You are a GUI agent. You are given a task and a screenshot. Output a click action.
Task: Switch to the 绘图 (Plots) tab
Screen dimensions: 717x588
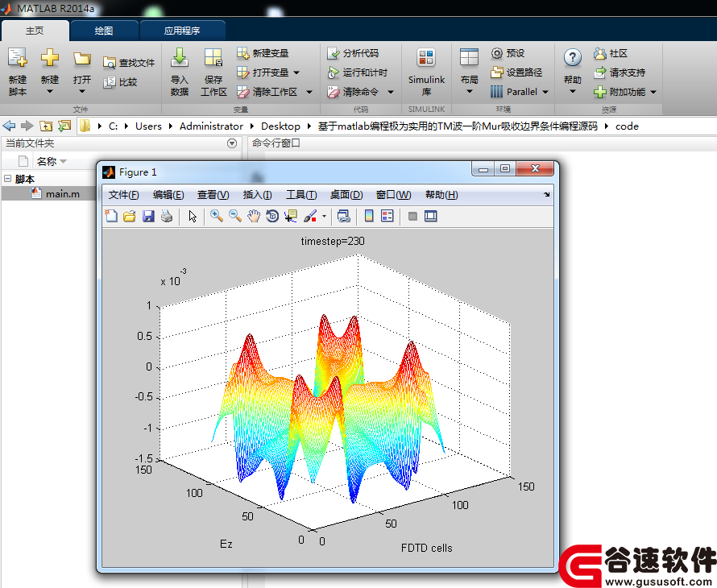(x=104, y=31)
